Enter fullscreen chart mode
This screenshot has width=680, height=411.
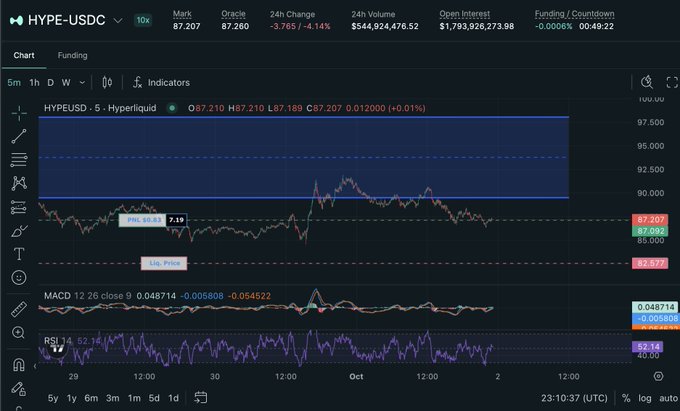tap(672, 82)
